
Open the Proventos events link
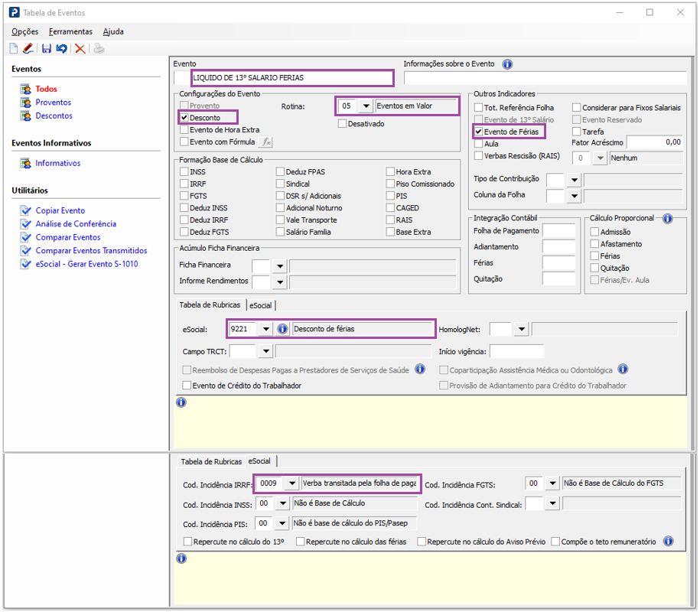coord(53,103)
